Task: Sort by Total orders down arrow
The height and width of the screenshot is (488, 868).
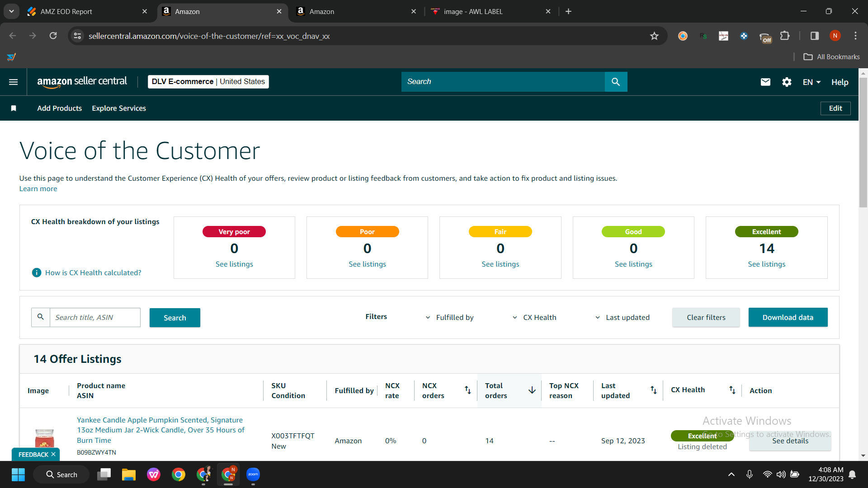Action: [x=532, y=390]
